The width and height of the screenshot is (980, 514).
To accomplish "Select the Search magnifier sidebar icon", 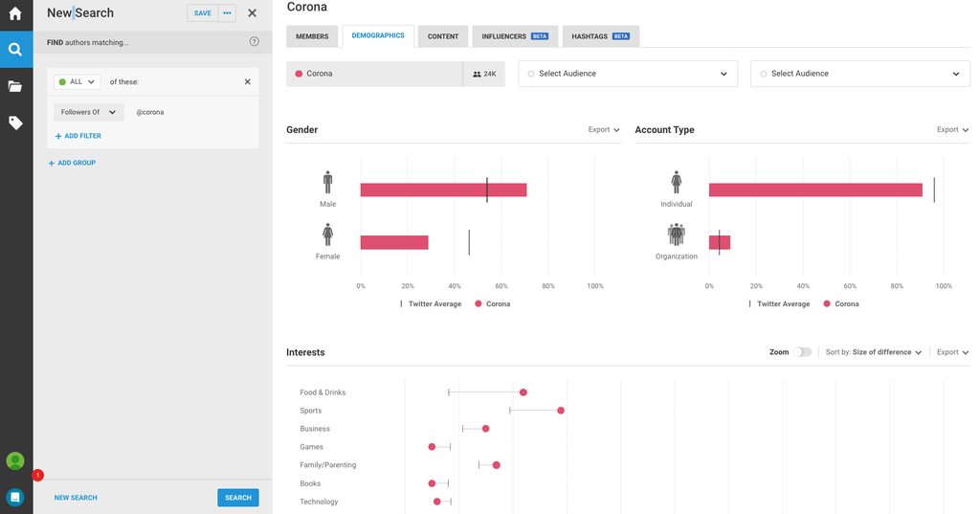I will tap(15, 50).
